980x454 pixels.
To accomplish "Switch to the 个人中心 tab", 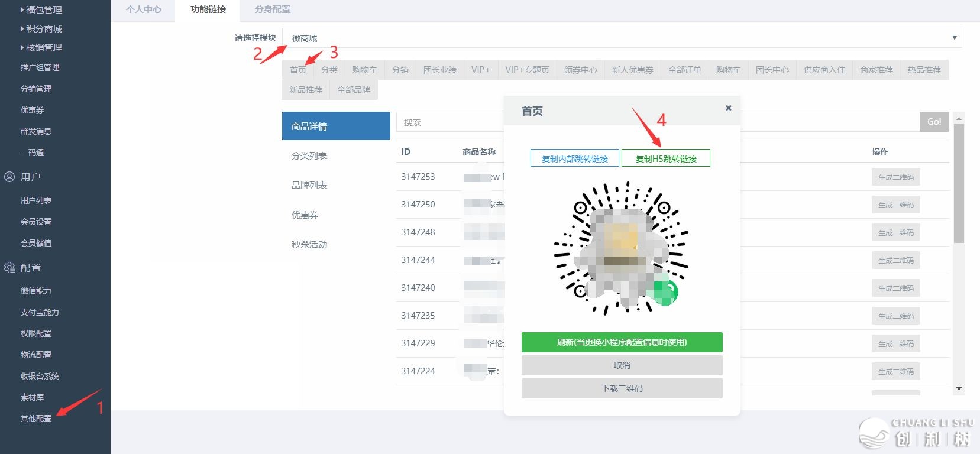I will 143,9.
